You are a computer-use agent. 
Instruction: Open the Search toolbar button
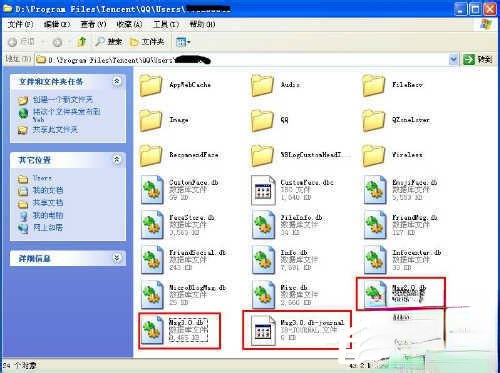click(x=108, y=42)
